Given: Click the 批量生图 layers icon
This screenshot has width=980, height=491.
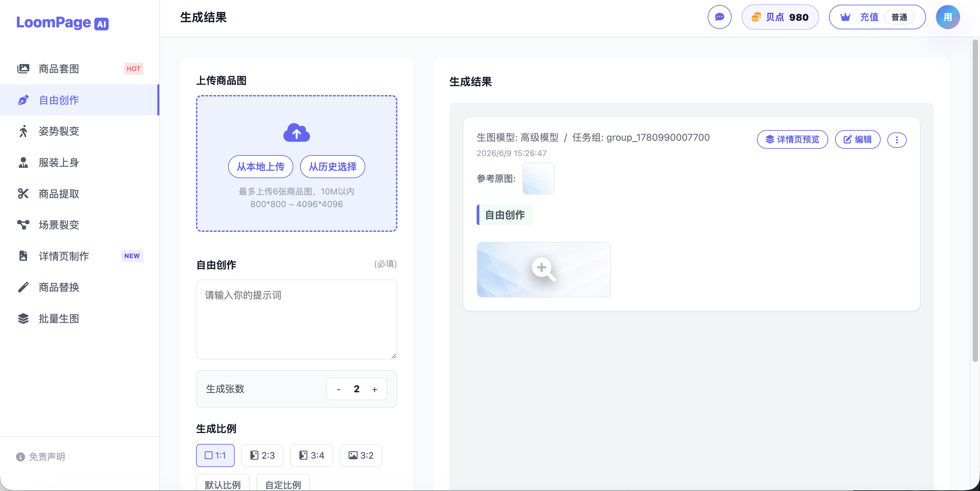Looking at the screenshot, I should click(23, 318).
